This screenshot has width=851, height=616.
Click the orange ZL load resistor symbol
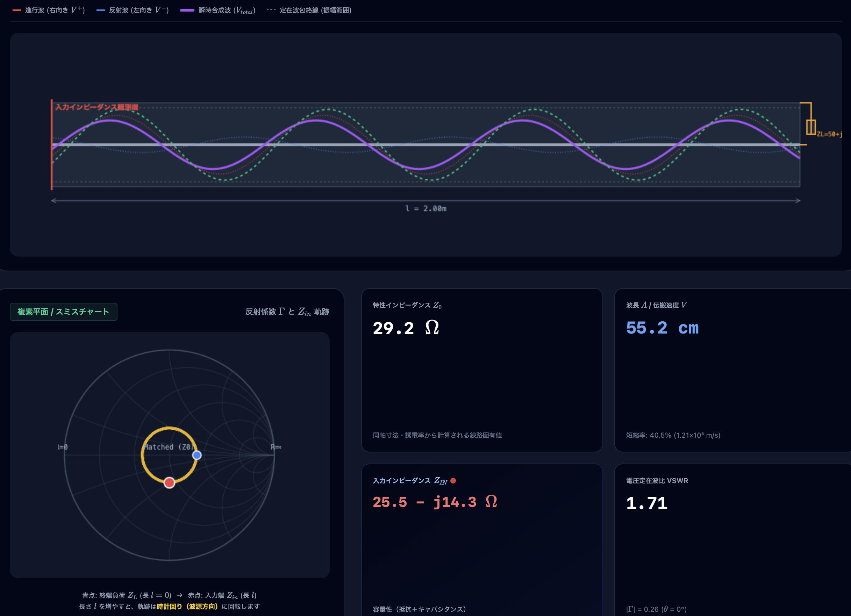point(810,127)
